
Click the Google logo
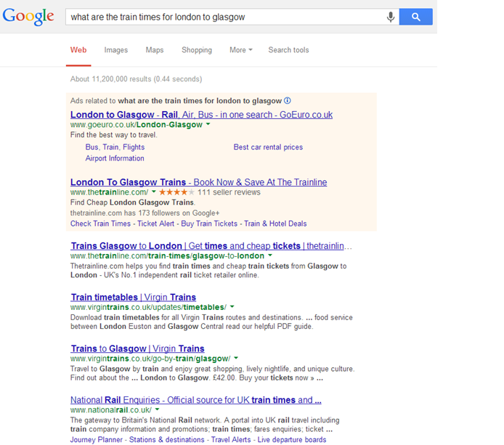pyautogui.click(x=28, y=17)
